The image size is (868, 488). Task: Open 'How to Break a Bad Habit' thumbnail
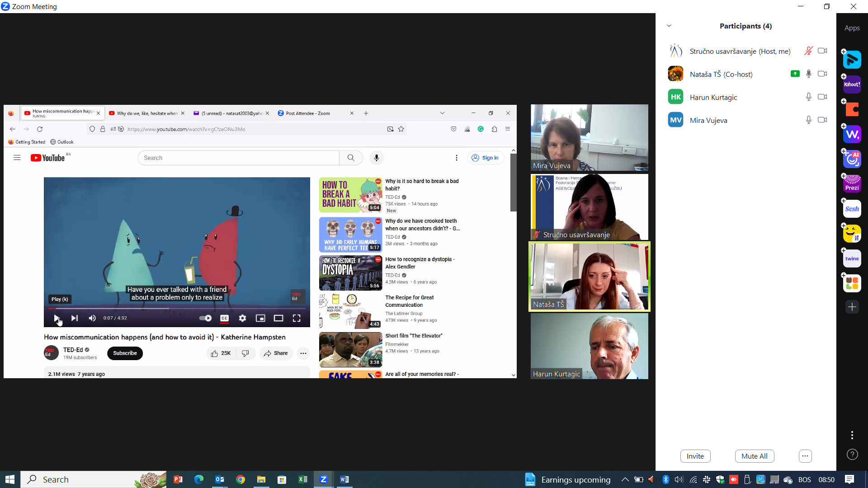click(350, 195)
